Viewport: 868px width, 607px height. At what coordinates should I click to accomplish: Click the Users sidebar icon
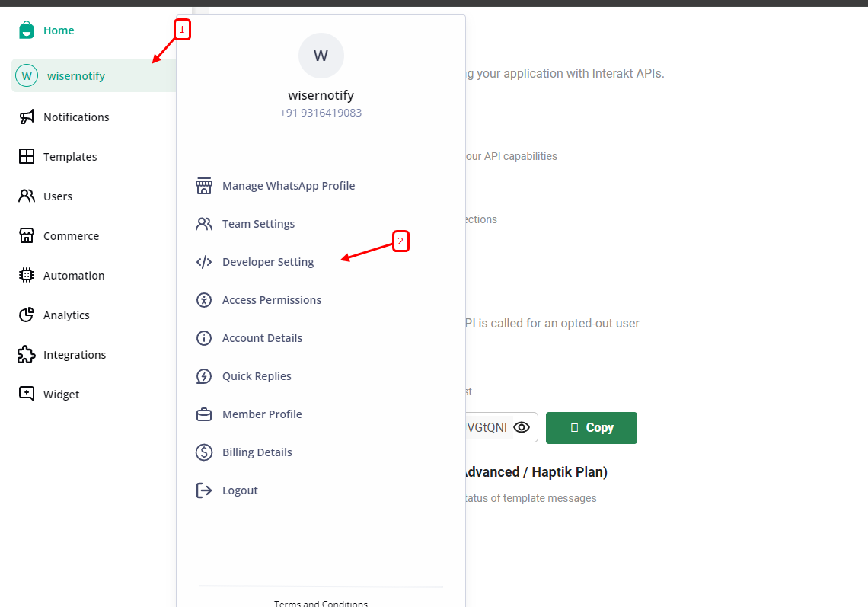click(26, 196)
